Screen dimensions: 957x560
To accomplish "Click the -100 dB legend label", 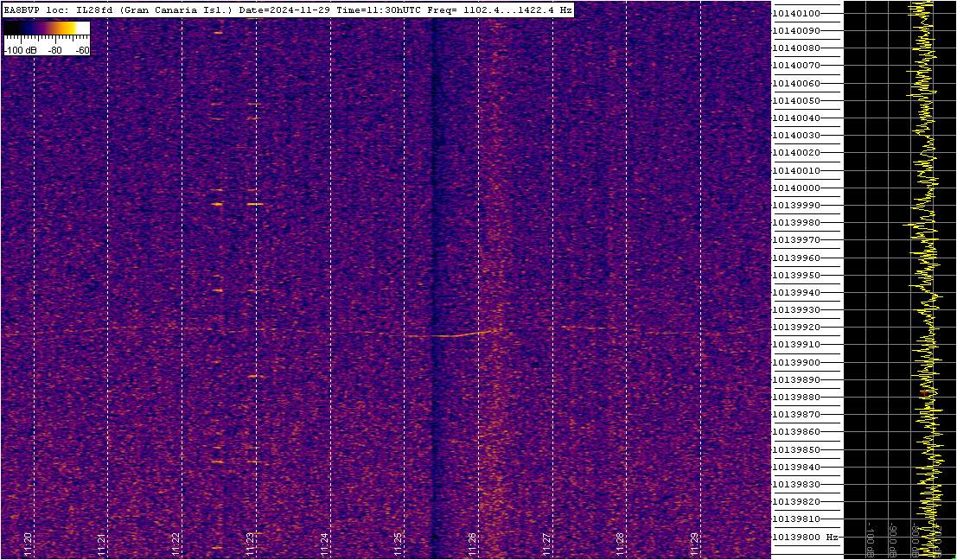I will [x=20, y=50].
